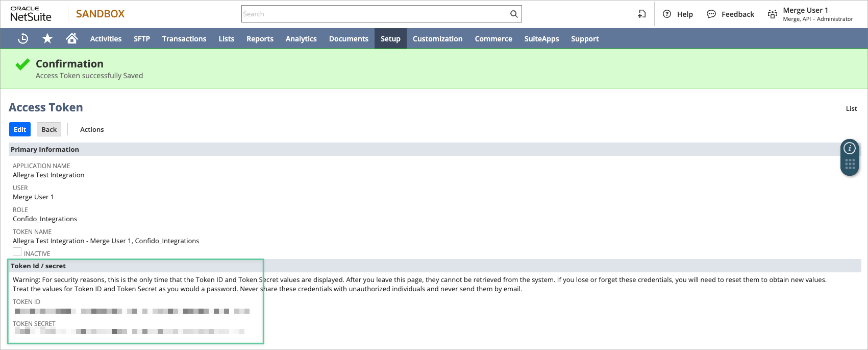Click the Primary Information section header
This screenshot has width=868, height=350.
pos(435,149)
